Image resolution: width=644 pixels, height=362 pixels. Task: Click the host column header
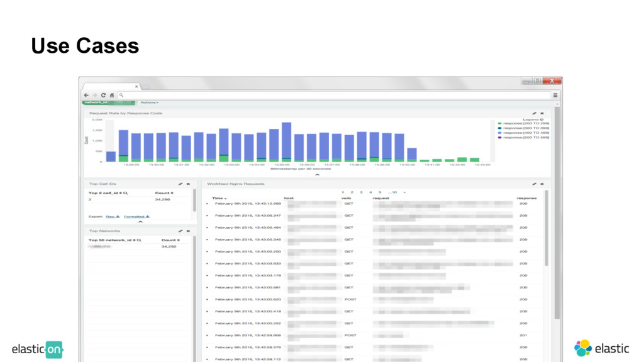click(x=289, y=198)
